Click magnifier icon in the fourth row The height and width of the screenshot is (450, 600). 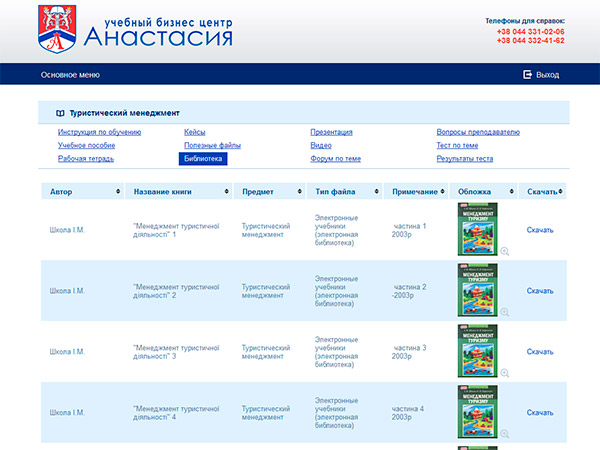click(505, 433)
